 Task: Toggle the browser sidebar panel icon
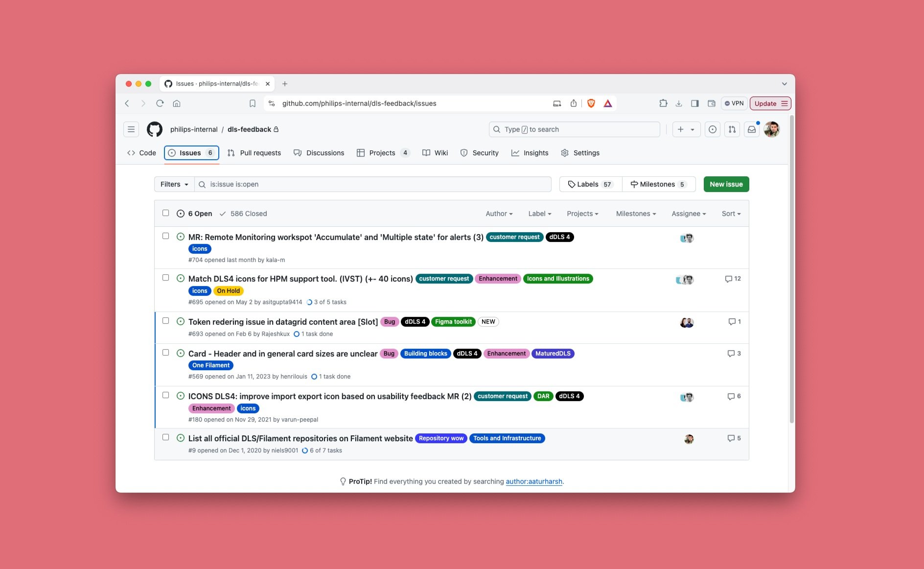(695, 103)
